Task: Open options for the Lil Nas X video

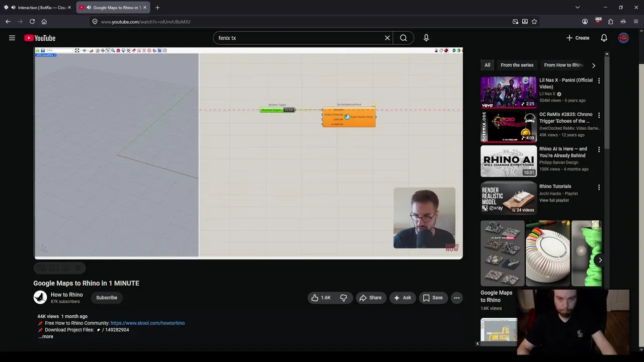Action: point(599,81)
